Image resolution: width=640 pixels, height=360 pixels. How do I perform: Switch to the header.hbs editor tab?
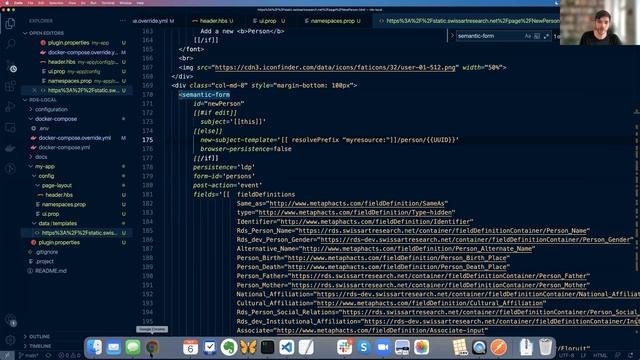coord(213,21)
